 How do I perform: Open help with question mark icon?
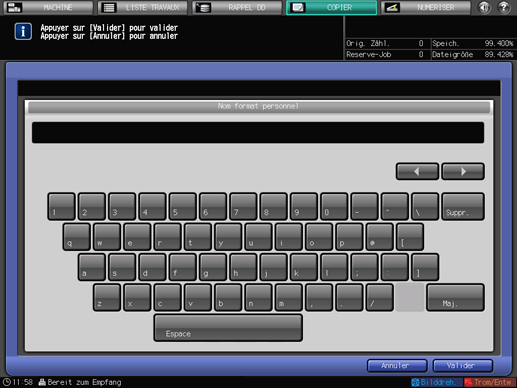pyautogui.click(x=504, y=7)
